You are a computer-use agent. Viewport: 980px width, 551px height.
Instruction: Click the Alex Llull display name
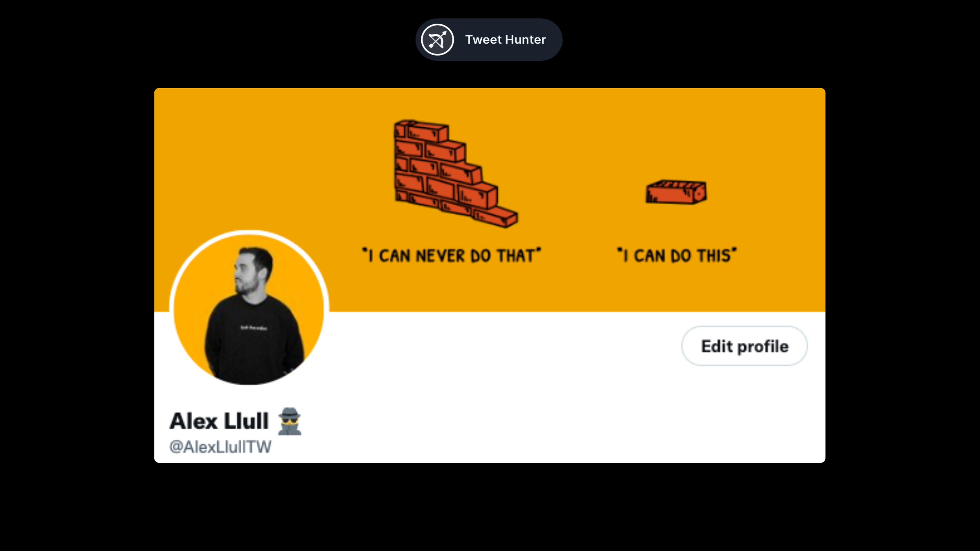click(x=219, y=421)
